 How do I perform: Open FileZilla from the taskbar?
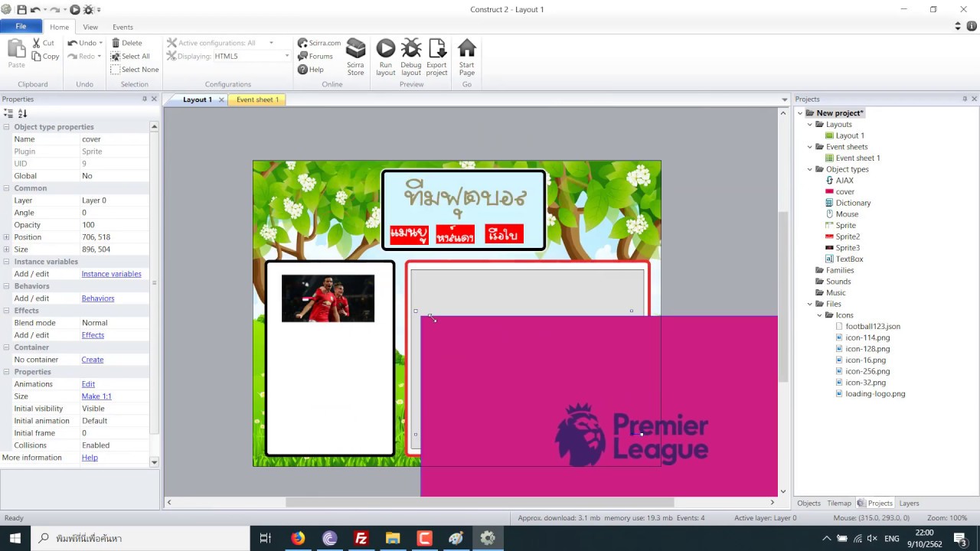pos(361,538)
